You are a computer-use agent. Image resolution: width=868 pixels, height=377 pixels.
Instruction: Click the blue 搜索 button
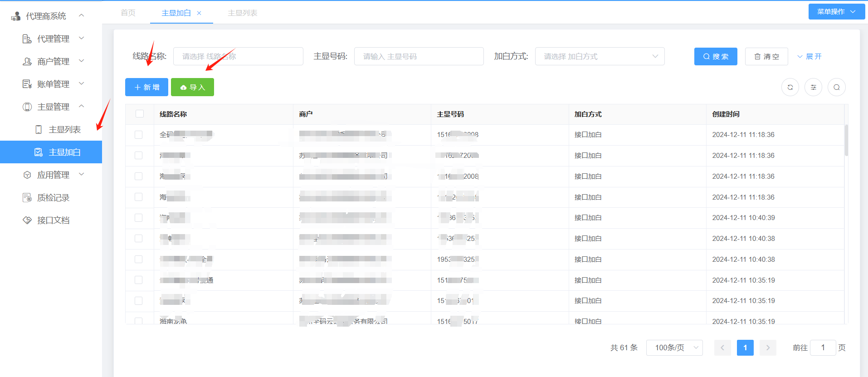[715, 56]
